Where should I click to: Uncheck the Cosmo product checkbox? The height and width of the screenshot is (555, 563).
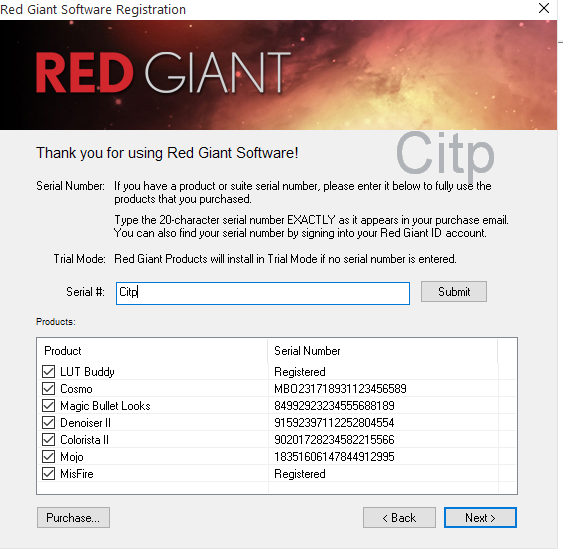click(x=48, y=388)
